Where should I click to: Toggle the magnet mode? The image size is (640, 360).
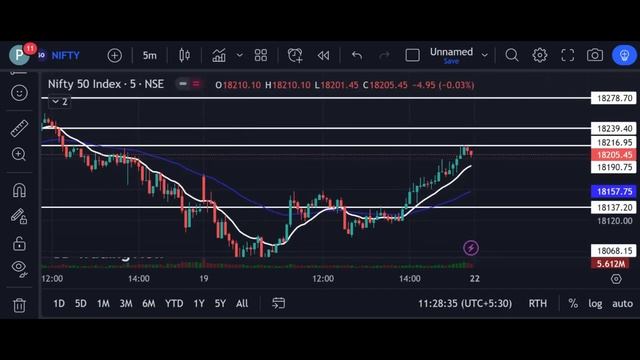coord(19,190)
